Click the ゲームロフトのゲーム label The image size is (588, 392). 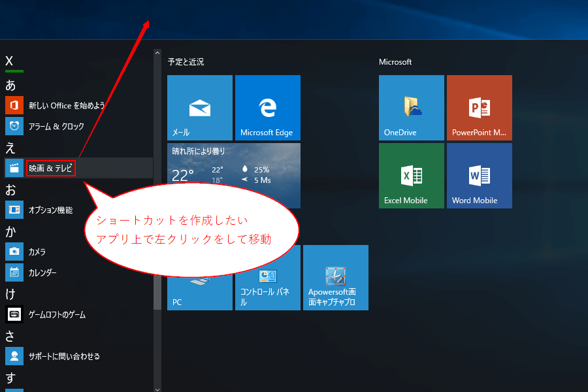pos(57,315)
